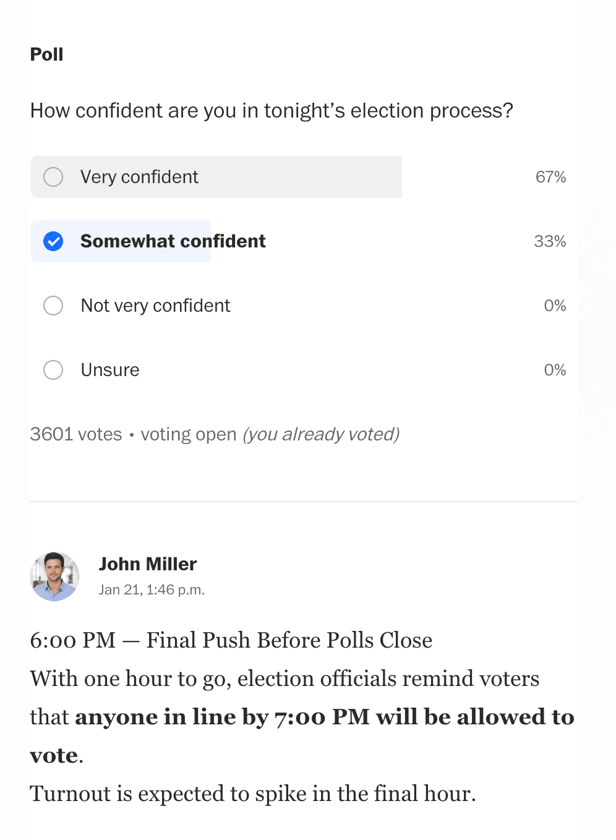
Task: Click the 33% result percentage
Action: (550, 241)
